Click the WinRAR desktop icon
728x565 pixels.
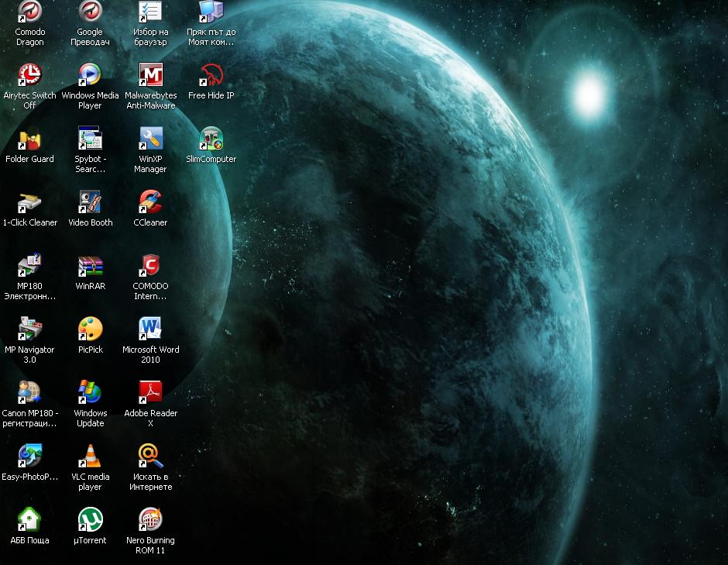[90, 266]
